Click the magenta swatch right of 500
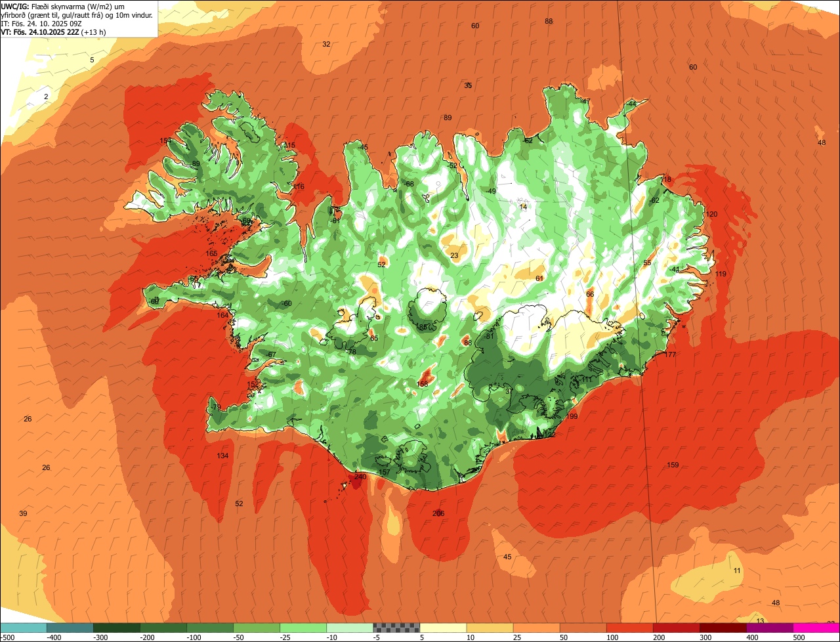The image size is (840, 642). [x=816, y=627]
